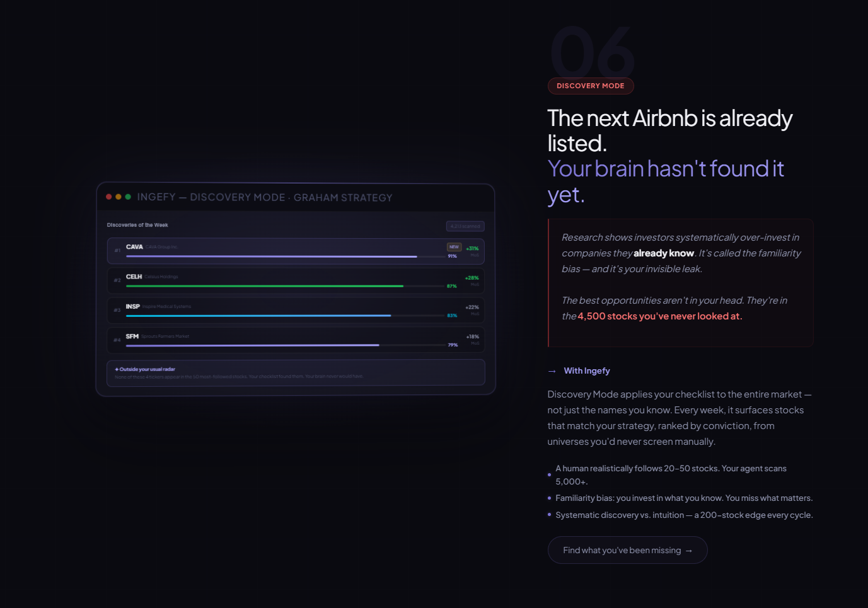Click the 87% score on CELH row
This screenshot has height=608, width=868.
point(452,286)
